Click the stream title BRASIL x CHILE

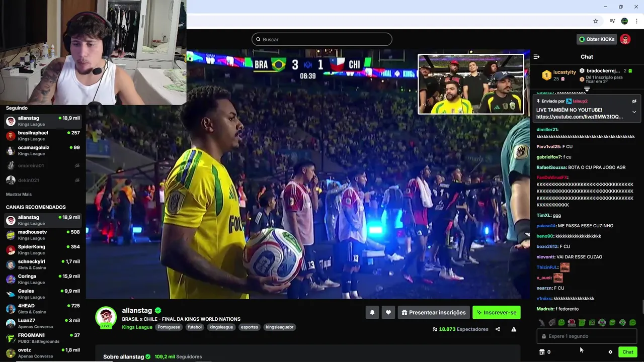pos(181,319)
